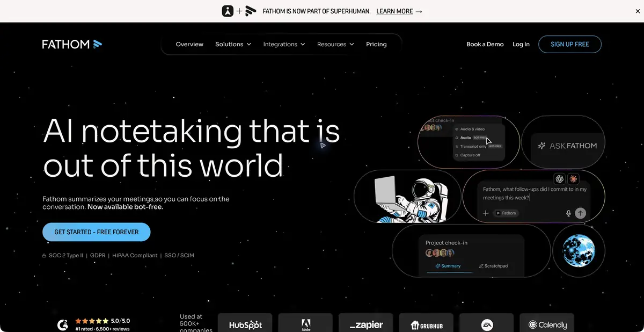The image size is (644, 332).
Task: Switch to the Summary tab
Action: pyautogui.click(x=448, y=266)
